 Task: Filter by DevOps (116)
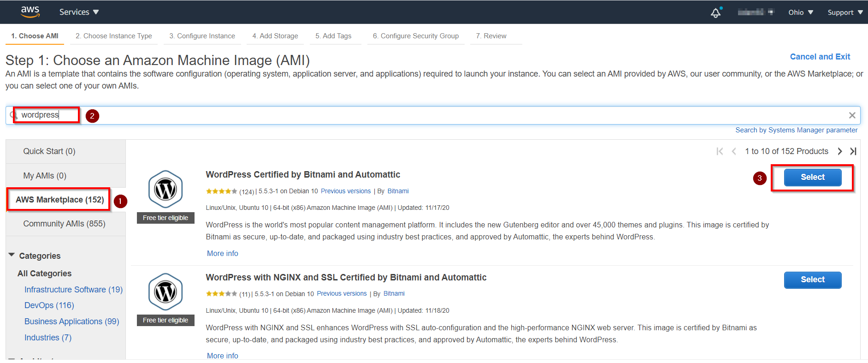point(49,305)
